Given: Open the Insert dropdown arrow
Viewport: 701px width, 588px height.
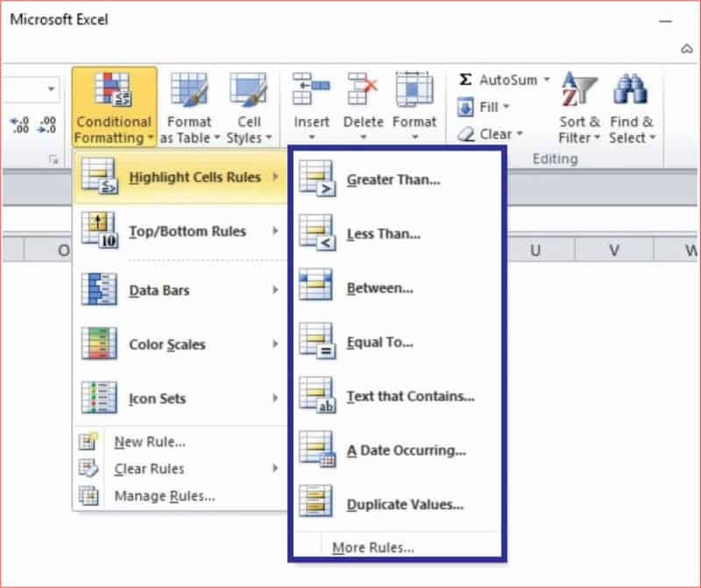Looking at the screenshot, I should [x=312, y=137].
